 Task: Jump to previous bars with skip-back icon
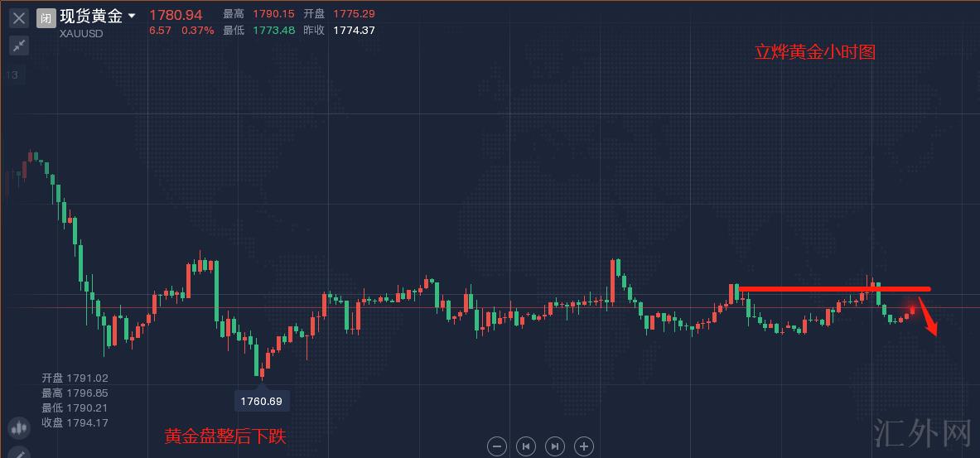pos(526,446)
